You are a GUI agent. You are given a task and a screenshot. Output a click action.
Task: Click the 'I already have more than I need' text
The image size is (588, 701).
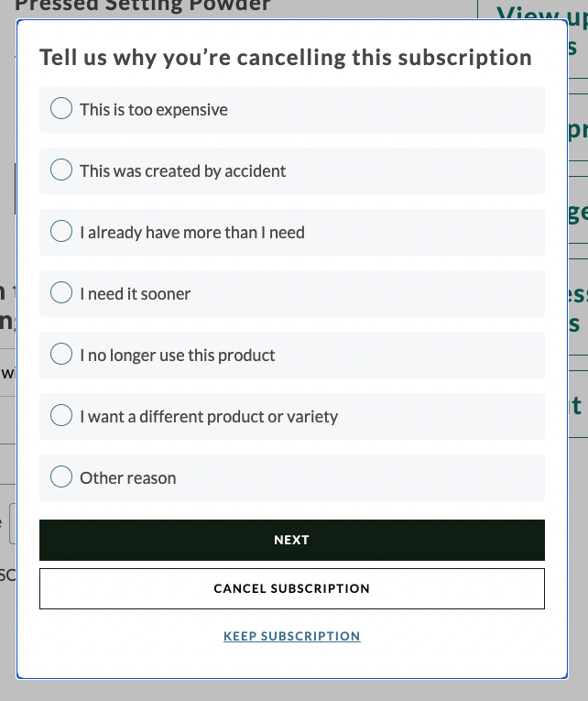pyautogui.click(x=192, y=233)
